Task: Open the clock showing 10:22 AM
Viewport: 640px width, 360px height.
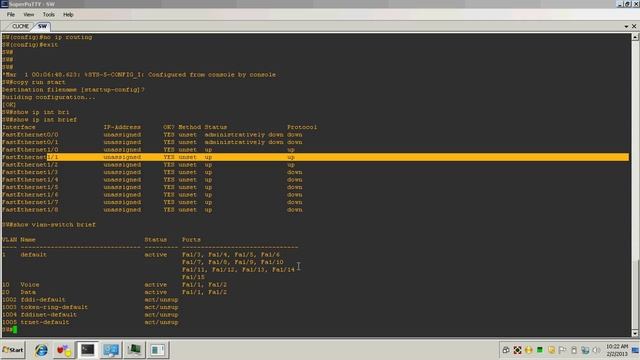Action: 617,350
